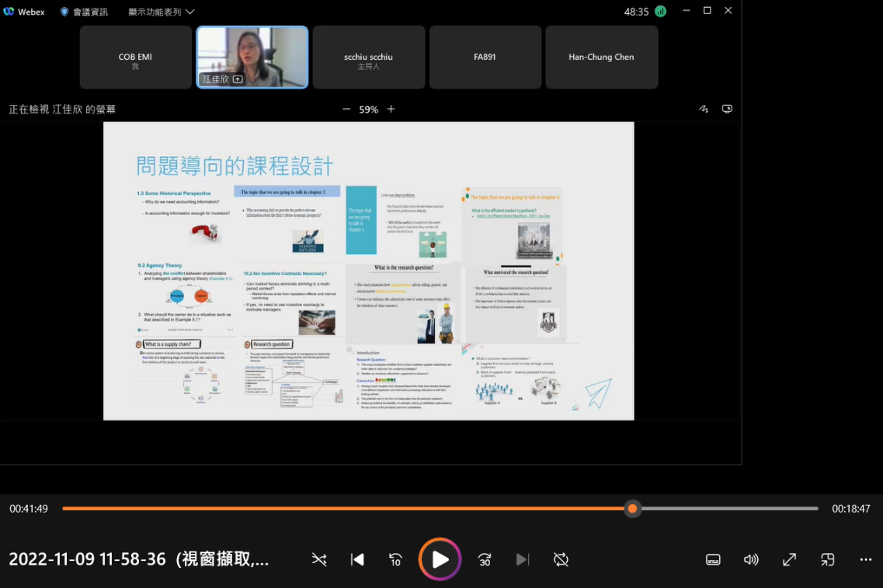Expand the 顯示功能表列 menu bar dropdown
Viewport: 883px width, 588px height.
(161, 12)
